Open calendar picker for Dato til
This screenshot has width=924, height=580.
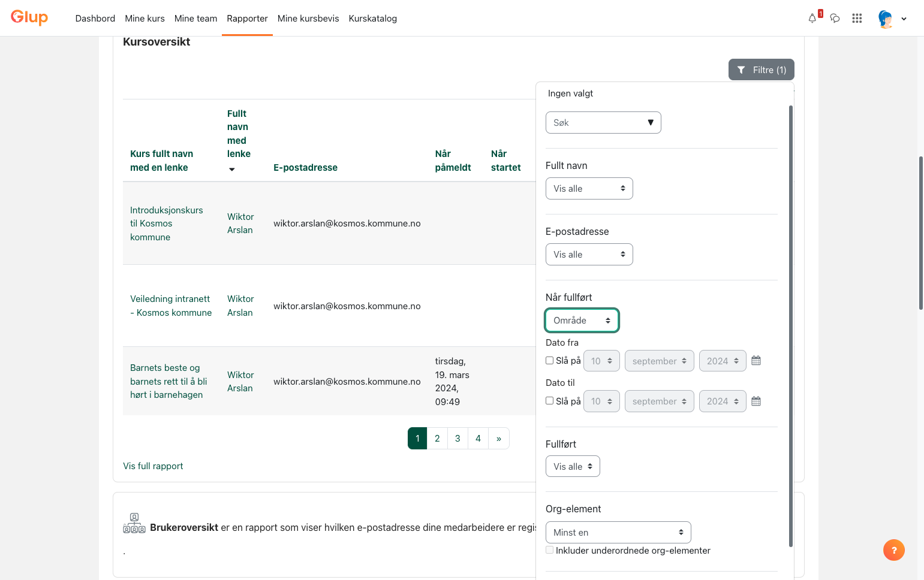[756, 401]
